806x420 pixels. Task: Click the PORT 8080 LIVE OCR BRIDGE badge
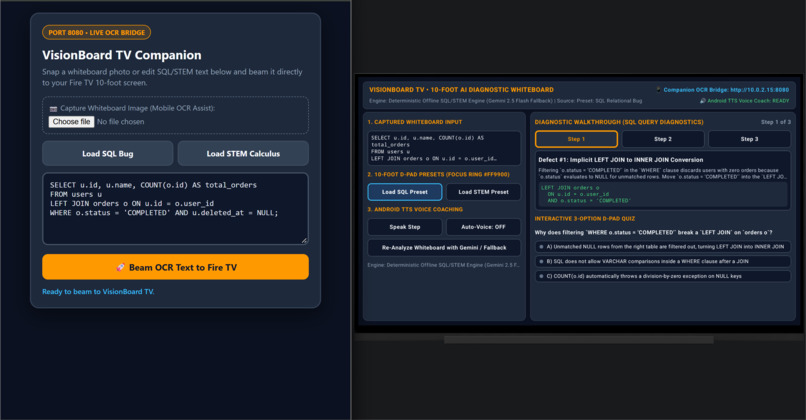(x=97, y=32)
